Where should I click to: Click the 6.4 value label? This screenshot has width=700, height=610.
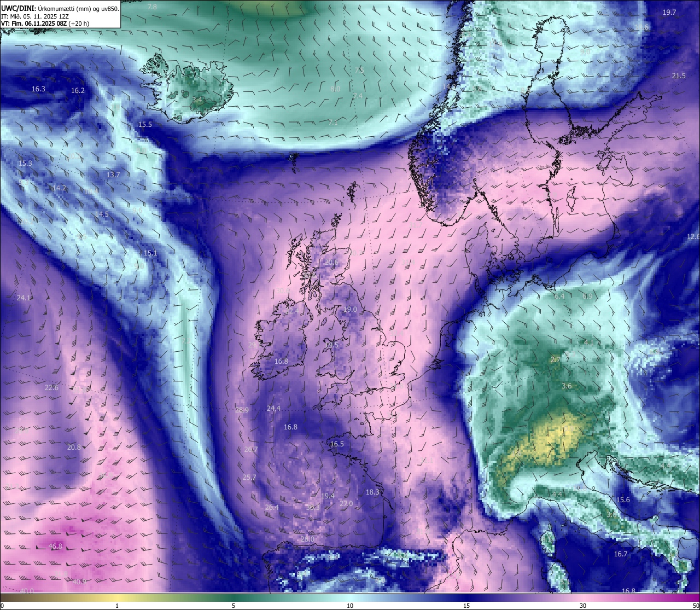pyautogui.click(x=559, y=296)
